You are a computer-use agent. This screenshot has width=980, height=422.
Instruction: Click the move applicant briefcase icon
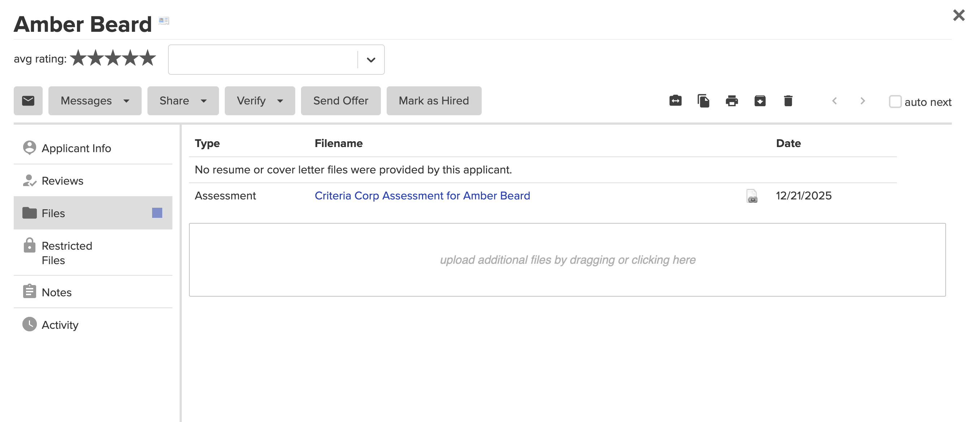coord(675,101)
